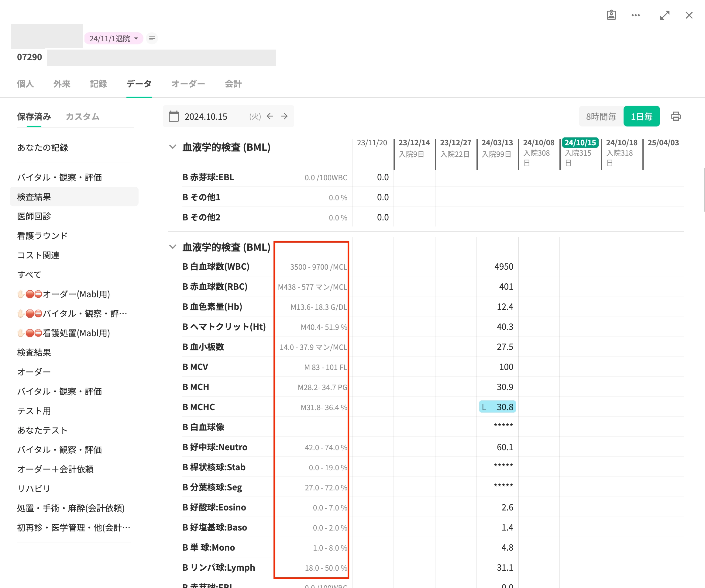Click the row label B リンパ球:Lymph
705x588 pixels.
point(218,568)
